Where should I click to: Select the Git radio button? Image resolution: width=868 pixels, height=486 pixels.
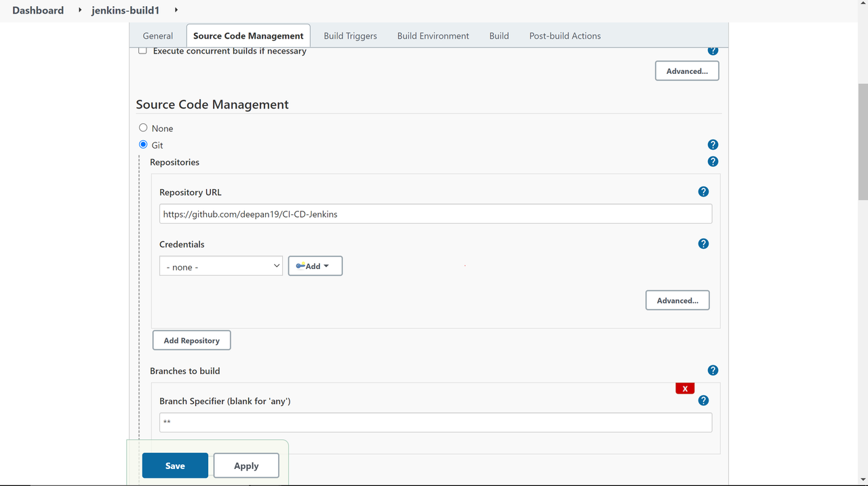coord(143,144)
